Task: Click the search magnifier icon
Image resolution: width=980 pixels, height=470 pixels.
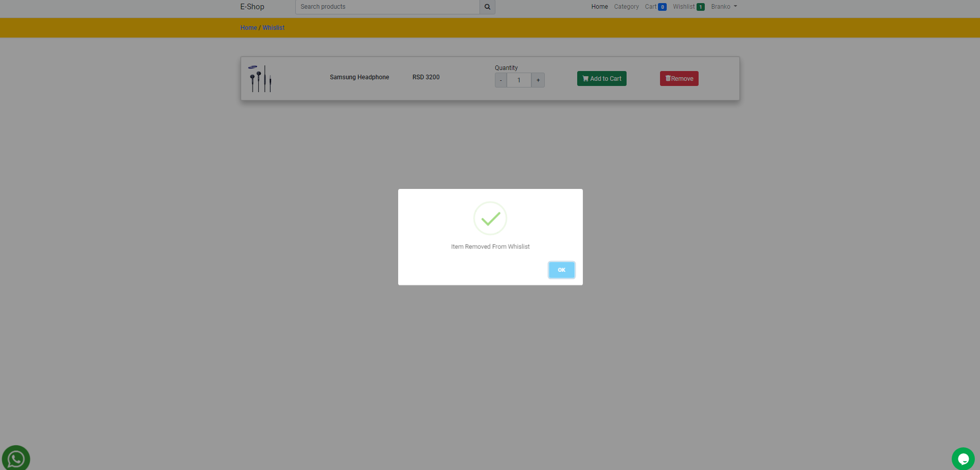Action: point(486,7)
